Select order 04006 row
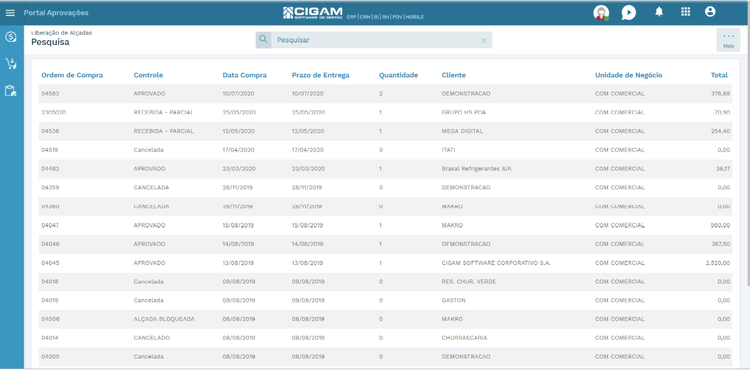This screenshot has height=370, width=750. (385, 319)
